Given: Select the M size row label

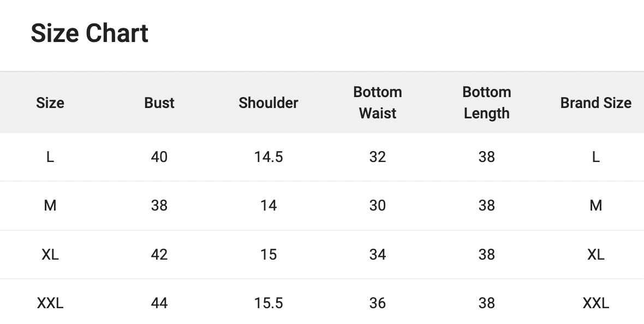Looking at the screenshot, I should [50, 205].
